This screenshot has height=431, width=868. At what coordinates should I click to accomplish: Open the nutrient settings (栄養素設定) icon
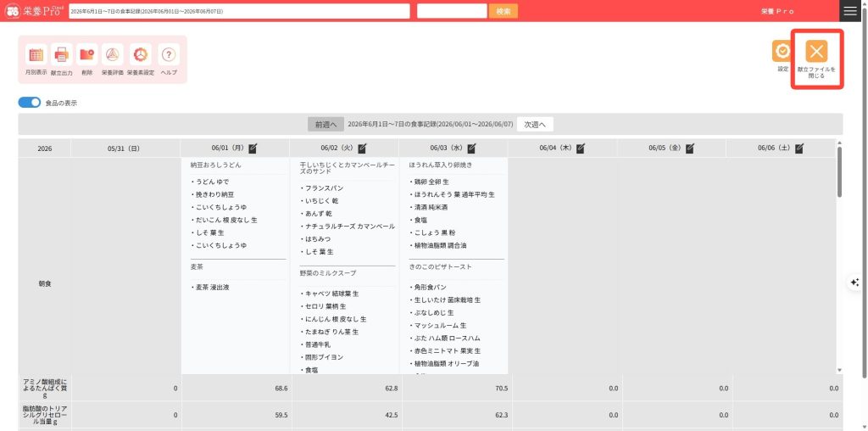[141, 54]
